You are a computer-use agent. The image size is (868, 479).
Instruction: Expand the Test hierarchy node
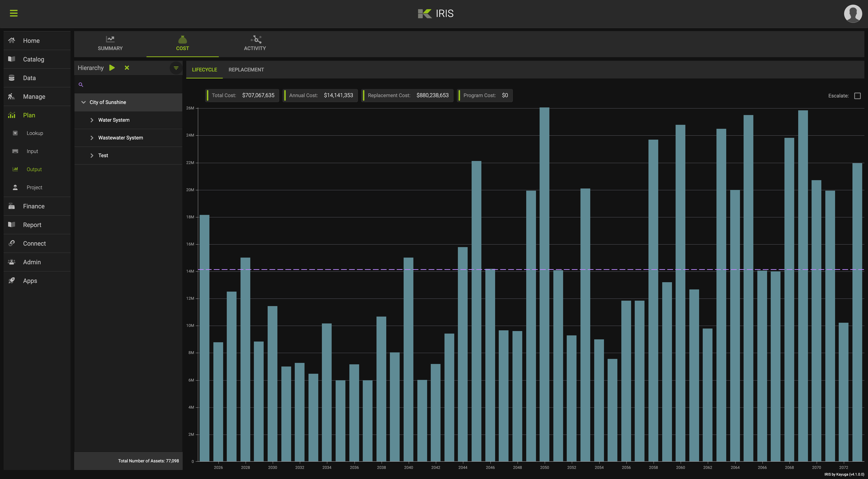92,156
